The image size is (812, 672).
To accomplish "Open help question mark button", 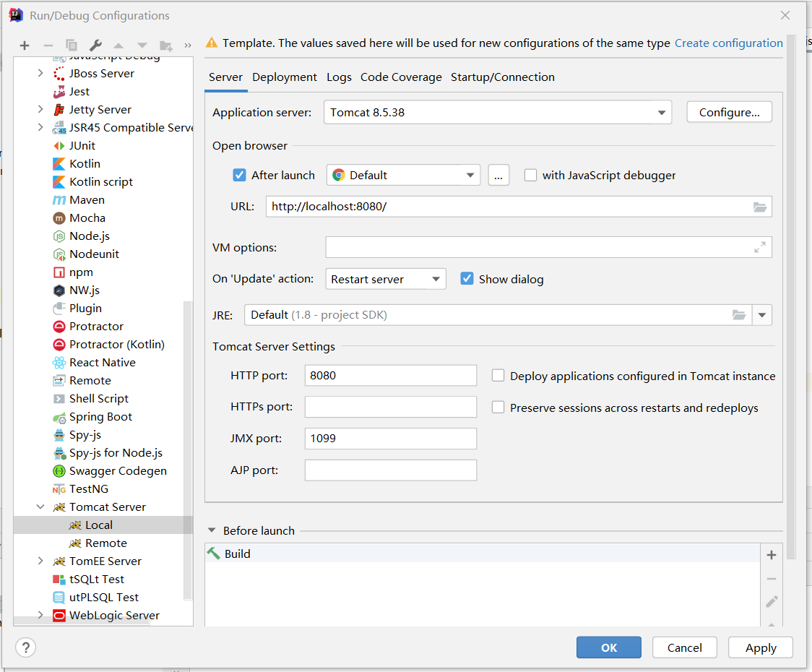I will pyautogui.click(x=25, y=647).
